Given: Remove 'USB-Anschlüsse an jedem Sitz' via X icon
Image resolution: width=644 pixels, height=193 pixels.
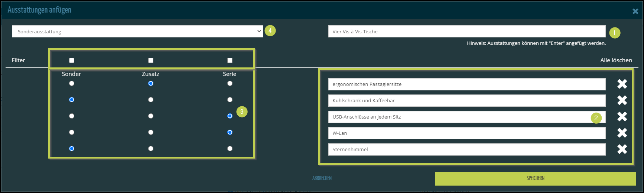Looking at the screenshot, I should coord(622,117).
